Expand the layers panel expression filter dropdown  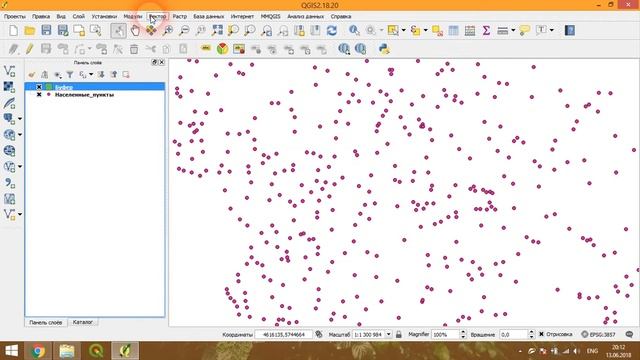(x=91, y=75)
